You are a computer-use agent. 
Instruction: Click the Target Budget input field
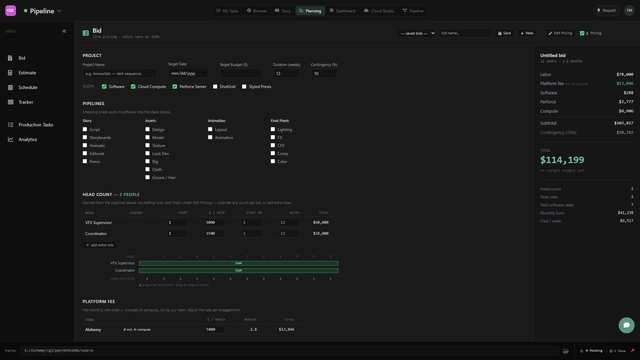pyautogui.click(x=241, y=73)
